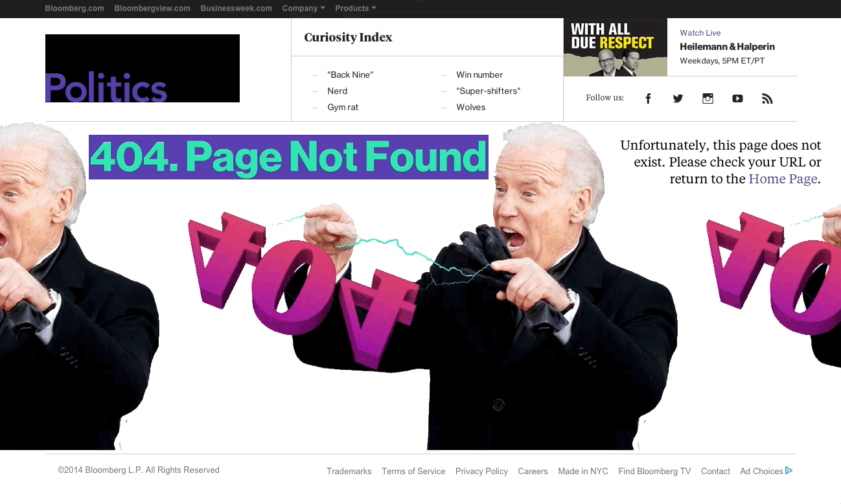Open the Instagram follow icon
The height and width of the screenshot is (504, 841).
point(708,98)
